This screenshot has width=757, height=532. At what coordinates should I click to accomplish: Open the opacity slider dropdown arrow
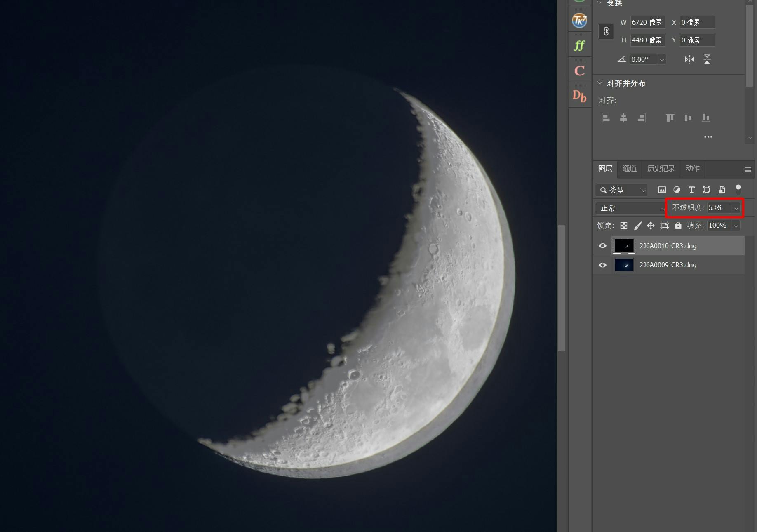click(736, 208)
